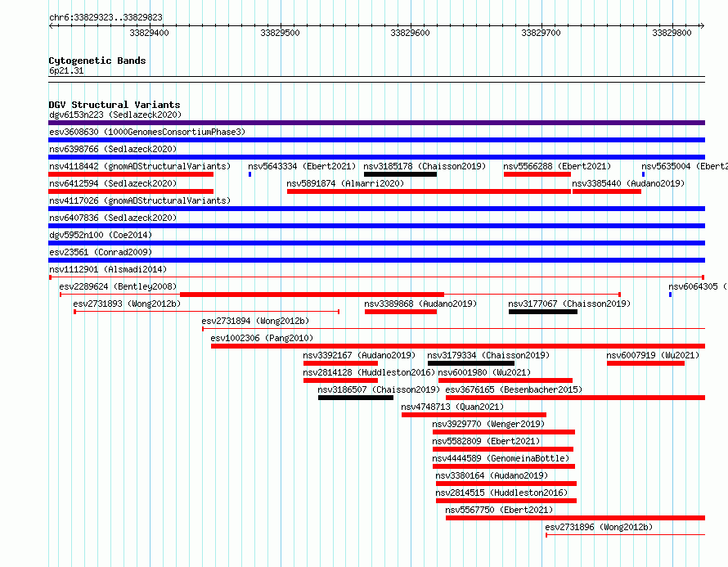Click the 33829700 ruler position label
This screenshot has width=728, height=567.
(541, 33)
